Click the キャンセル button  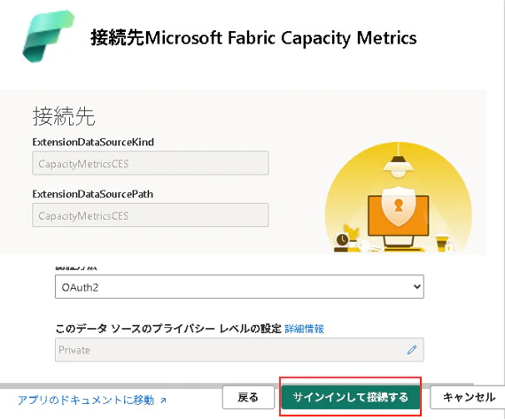[469, 397]
